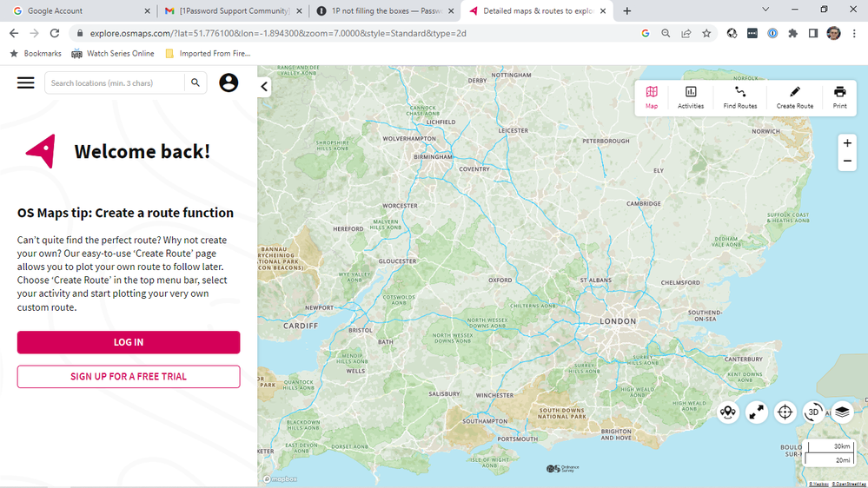Click the LOG IN button
Viewport: 868px width, 488px height.
129,342
